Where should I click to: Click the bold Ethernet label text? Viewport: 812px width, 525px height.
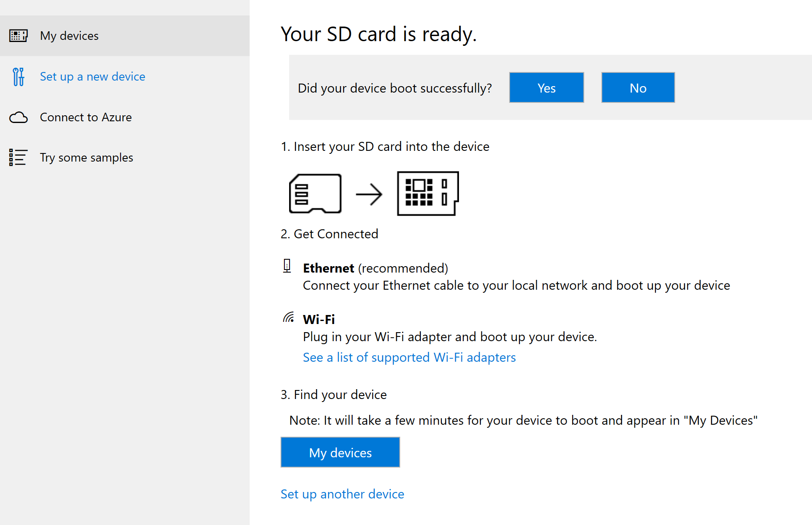coord(328,268)
